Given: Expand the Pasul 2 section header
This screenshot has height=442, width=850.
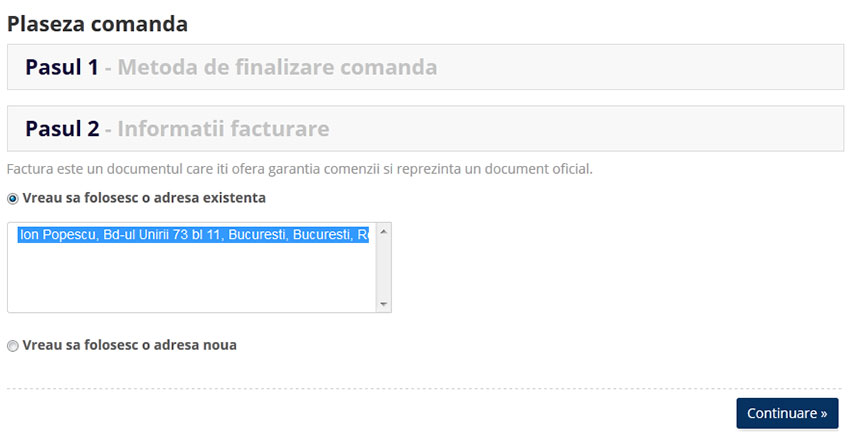Looking at the screenshot, I should pos(425,129).
